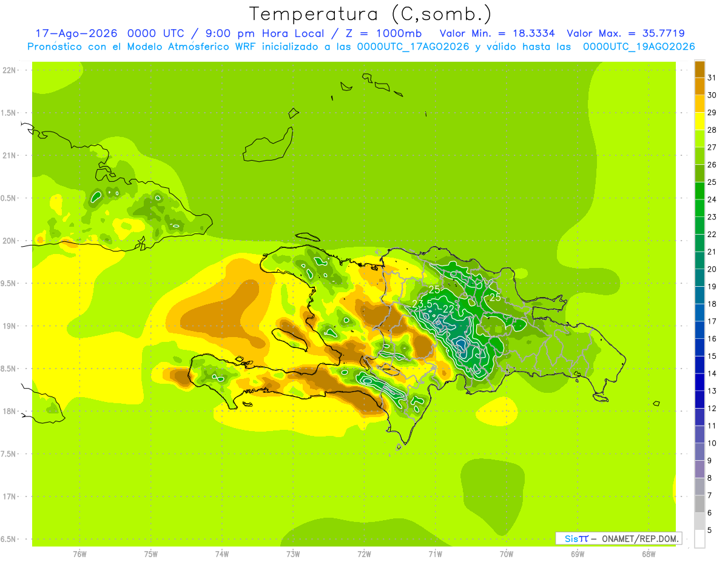Click the lime swatch between 27 and 28
The height and width of the screenshot is (562, 728).
click(x=699, y=139)
